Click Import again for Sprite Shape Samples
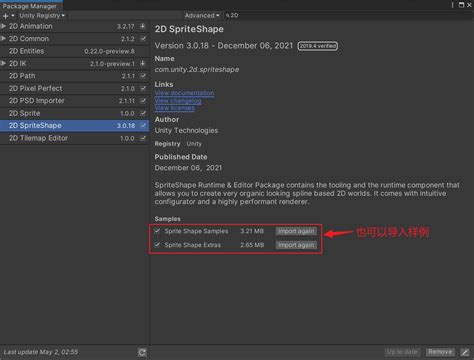Viewport: 474px width, 360px height. (x=296, y=231)
